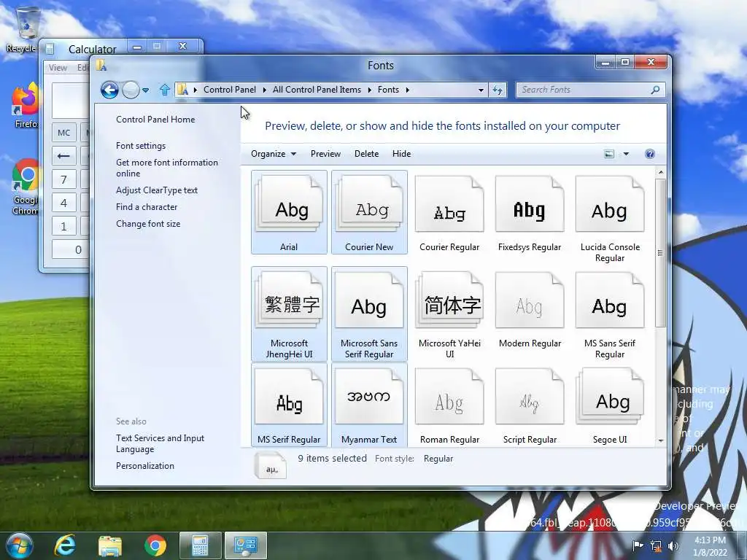Viewport: 747px width, 560px height.
Task: Expand the arrow after All Control Panel Items
Action: (370, 90)
